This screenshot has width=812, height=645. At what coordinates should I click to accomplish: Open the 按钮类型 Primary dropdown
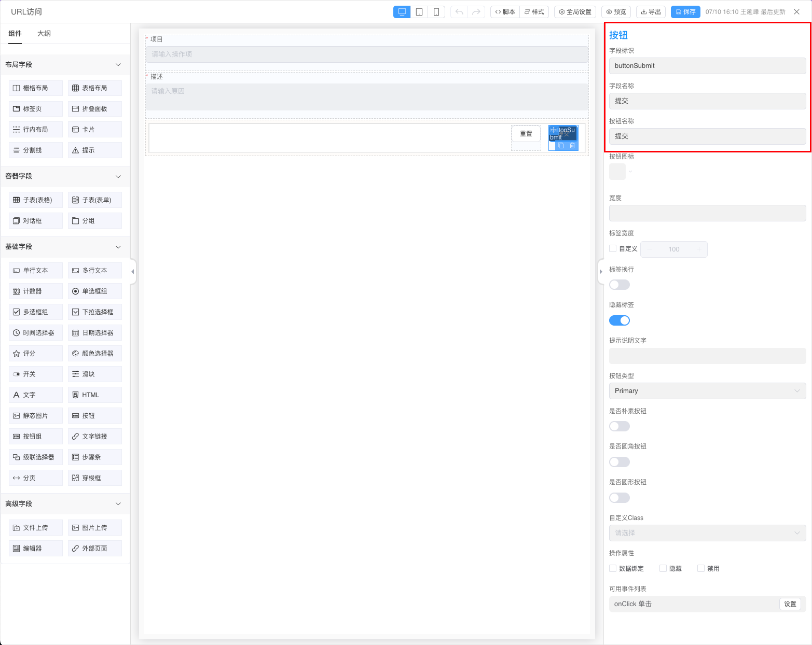[x=707, y=391]
